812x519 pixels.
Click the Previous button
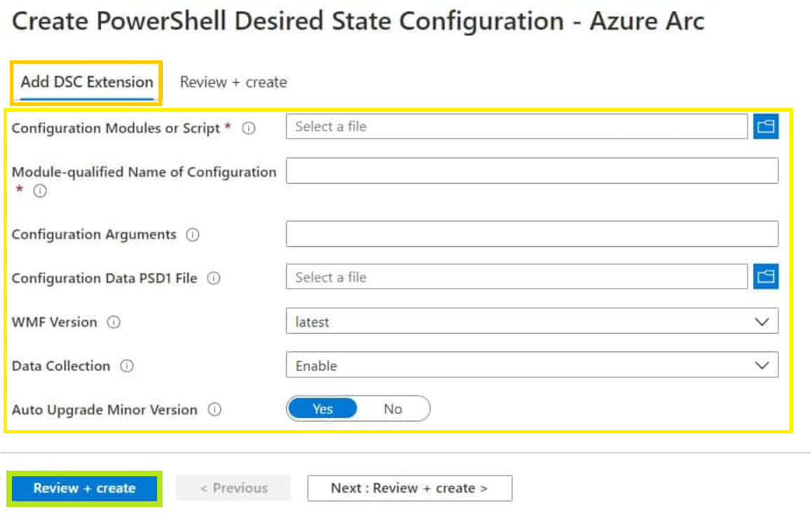(x=234, y=488)
